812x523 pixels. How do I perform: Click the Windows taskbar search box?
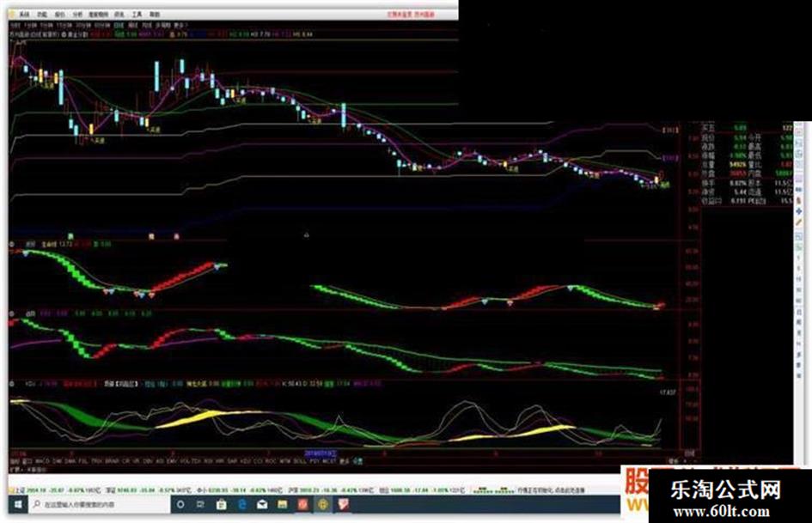click(x=100, y=504)
